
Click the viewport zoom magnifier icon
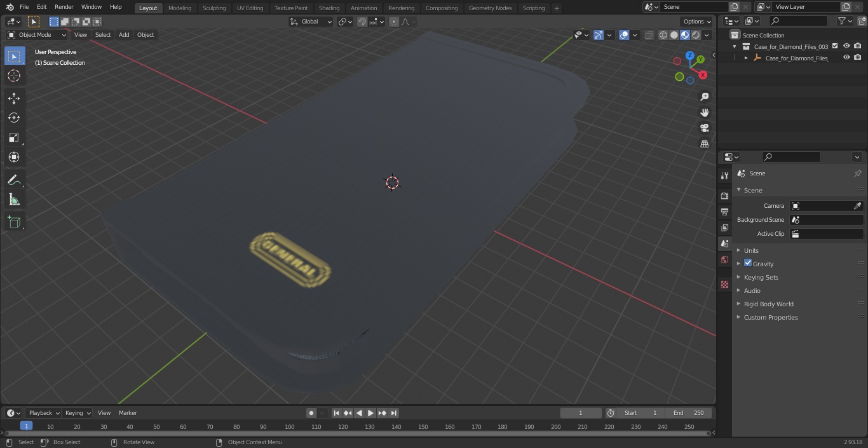tap(705, 97)
